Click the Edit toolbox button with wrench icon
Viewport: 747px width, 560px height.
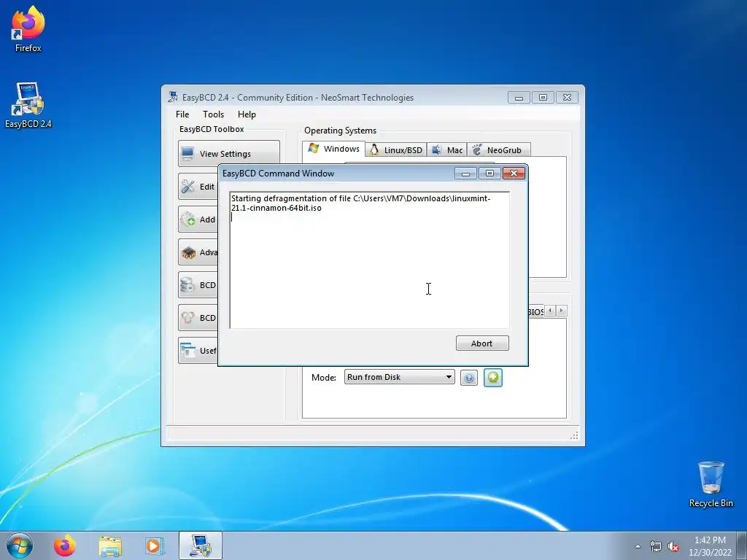click(x=198, y=186)
